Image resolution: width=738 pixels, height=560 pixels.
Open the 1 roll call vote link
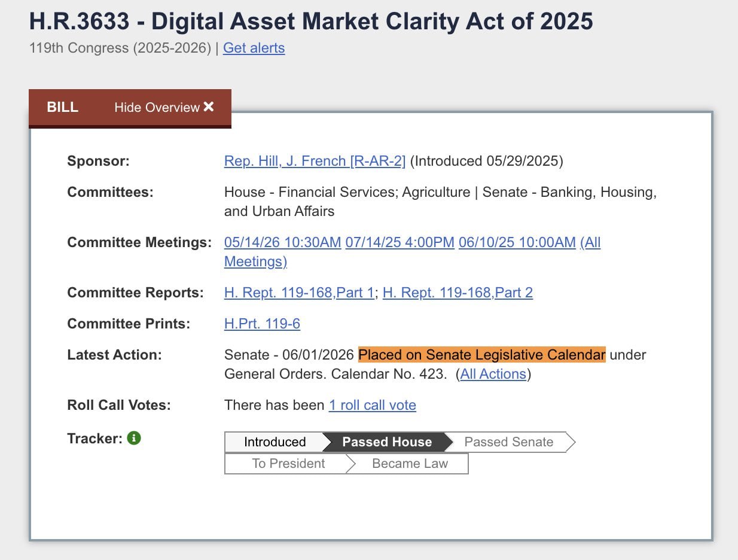(x=372, y=405)
